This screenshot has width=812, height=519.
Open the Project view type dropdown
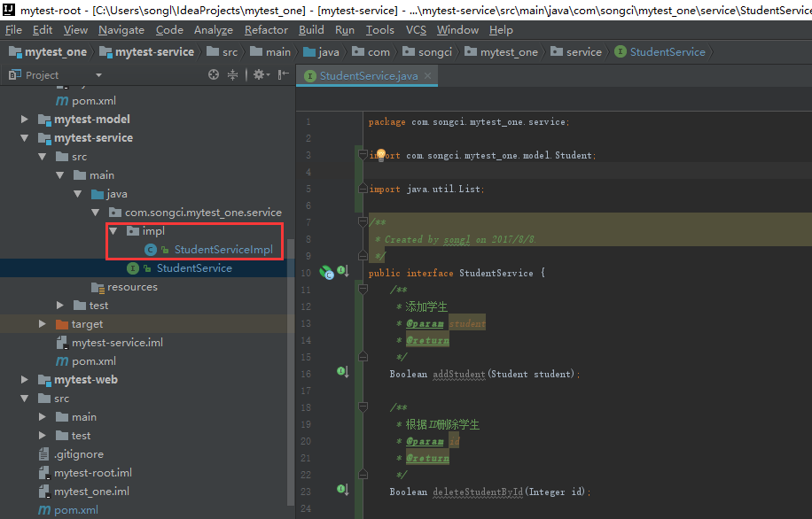[x=98, y=75]
